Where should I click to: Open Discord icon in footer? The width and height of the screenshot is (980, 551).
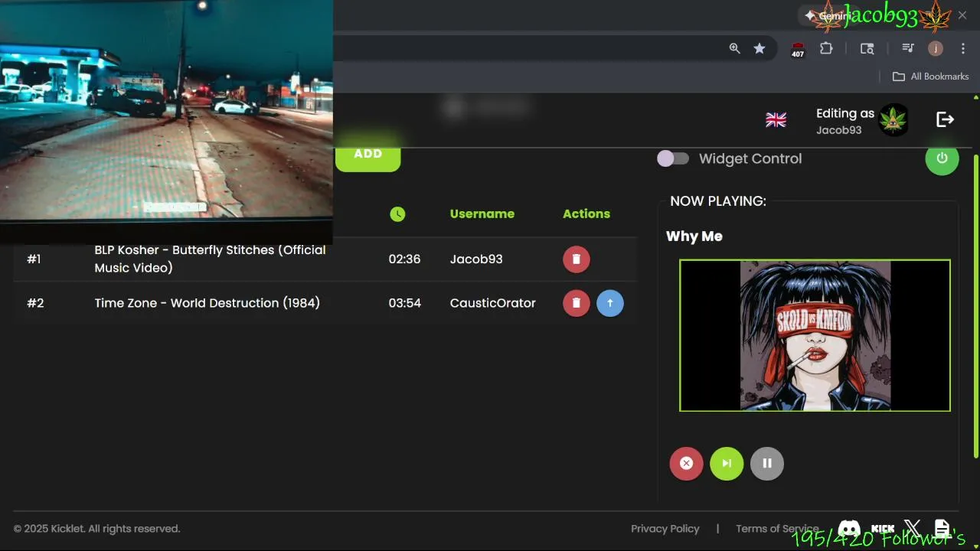coord(849,528)
